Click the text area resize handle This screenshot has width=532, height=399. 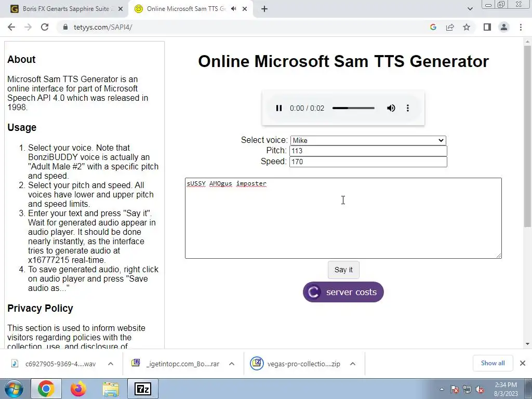click(499, 256)
